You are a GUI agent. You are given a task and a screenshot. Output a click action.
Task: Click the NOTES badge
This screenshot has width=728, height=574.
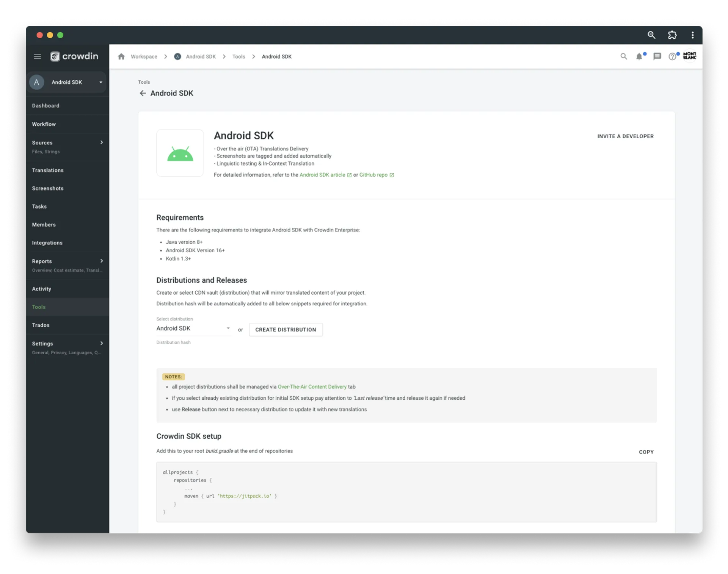click(174, 377)
